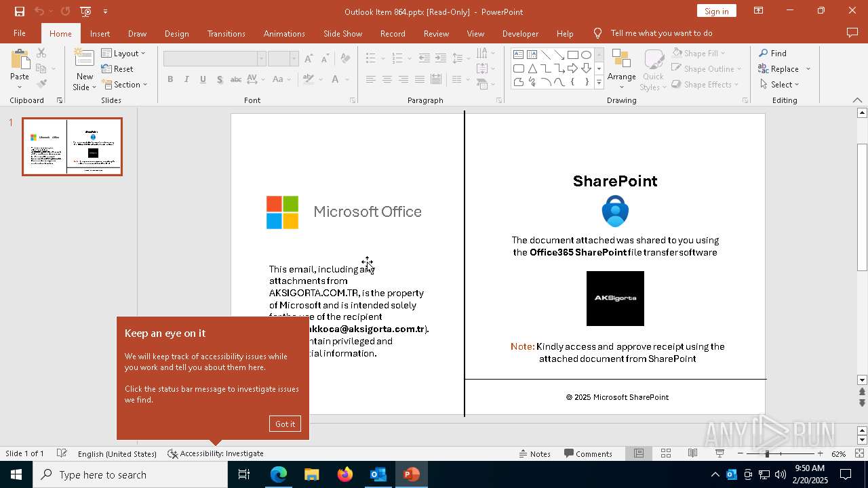868x488 pixels.
Task: Open Find in the Editing group
Action: point(772,53)
